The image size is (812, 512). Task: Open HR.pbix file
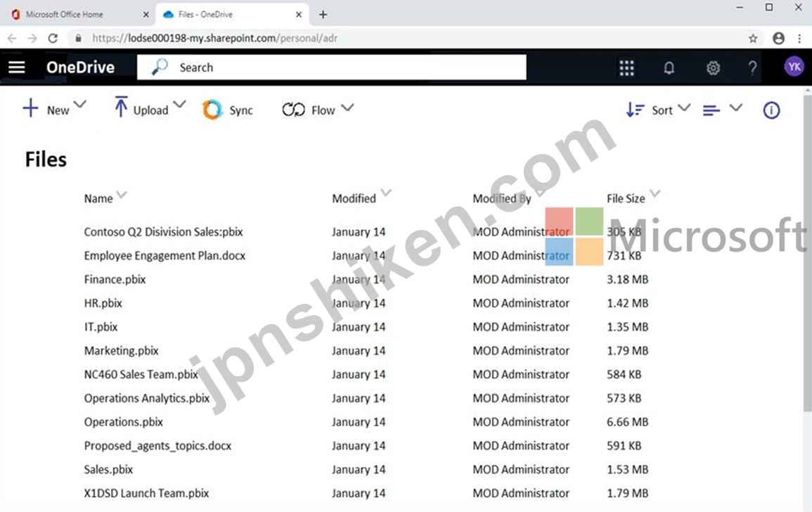(x=103, y=303)
